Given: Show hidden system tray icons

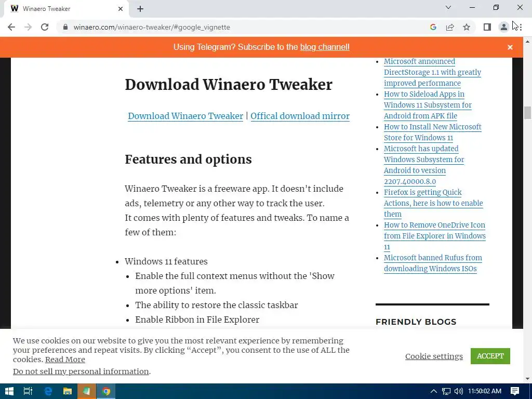Looking at the screenshot, I should tap(434, 391).
